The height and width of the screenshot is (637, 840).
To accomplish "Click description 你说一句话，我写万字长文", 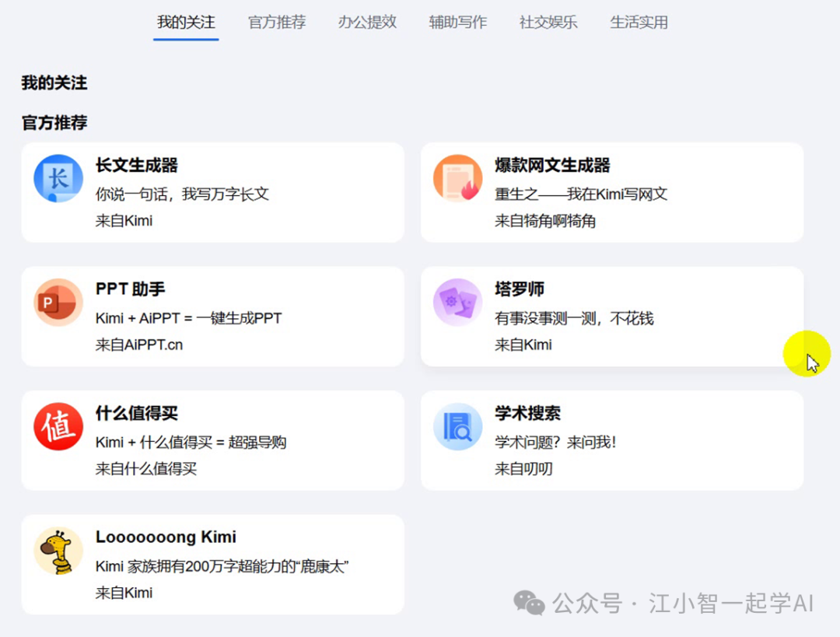I will (182, 194).
